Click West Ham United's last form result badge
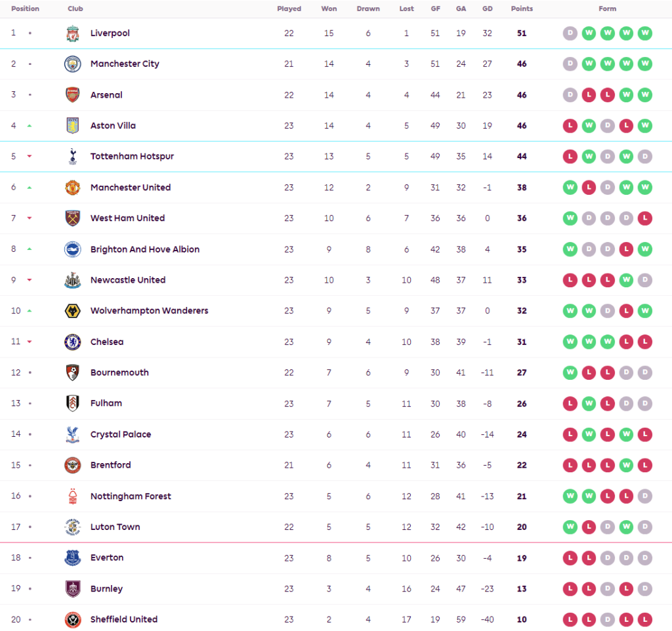Image resolution: width=672 pixels, height=631 pixels. coord(645,218)
